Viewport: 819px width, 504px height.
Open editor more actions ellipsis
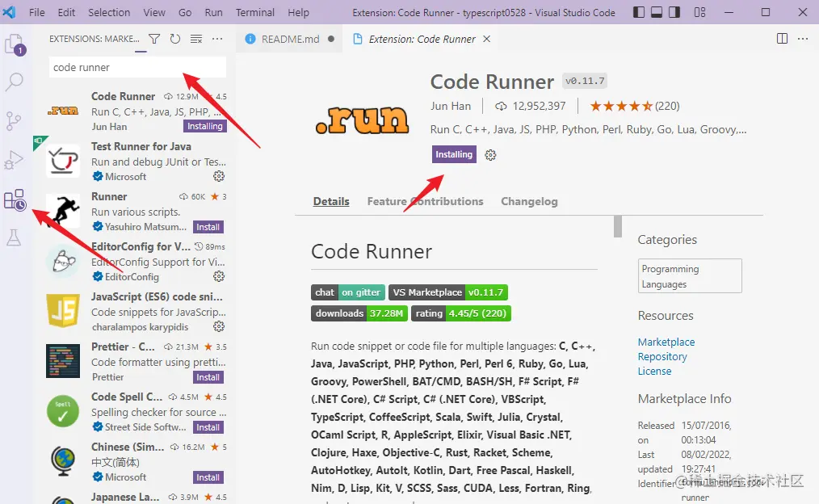click(803, 39)
